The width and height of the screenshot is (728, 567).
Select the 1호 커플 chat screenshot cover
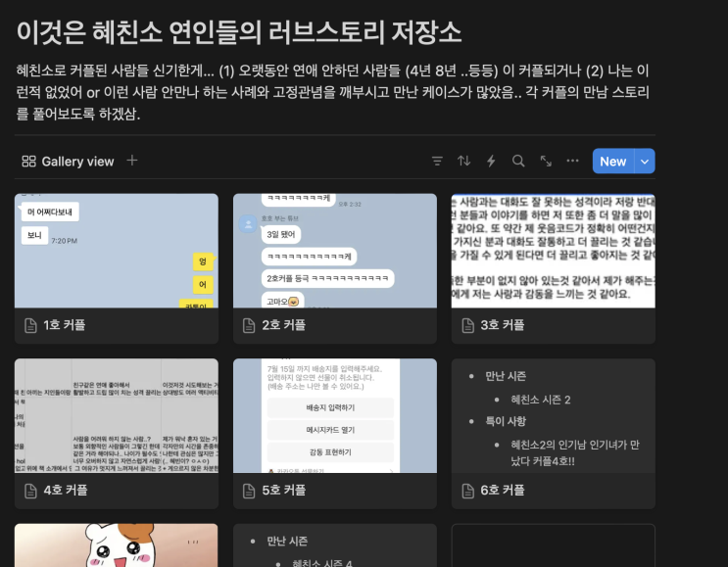117,251
